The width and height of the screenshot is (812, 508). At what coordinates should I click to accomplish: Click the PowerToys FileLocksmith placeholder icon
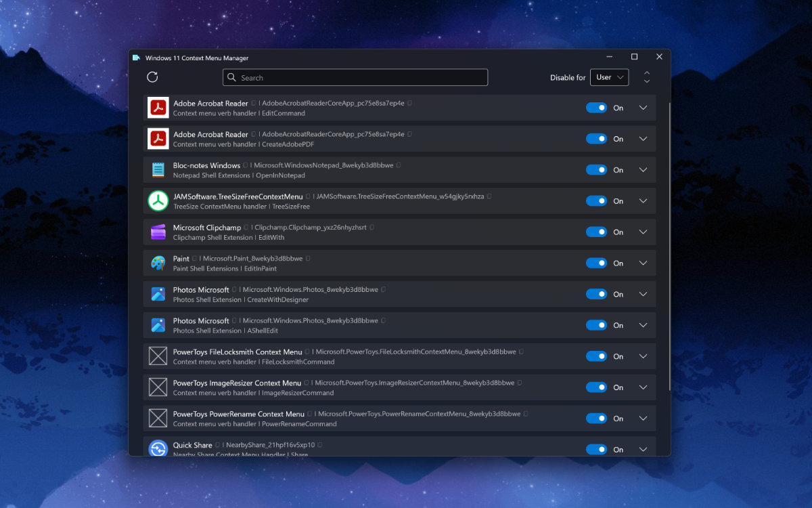tap(158, 356)
